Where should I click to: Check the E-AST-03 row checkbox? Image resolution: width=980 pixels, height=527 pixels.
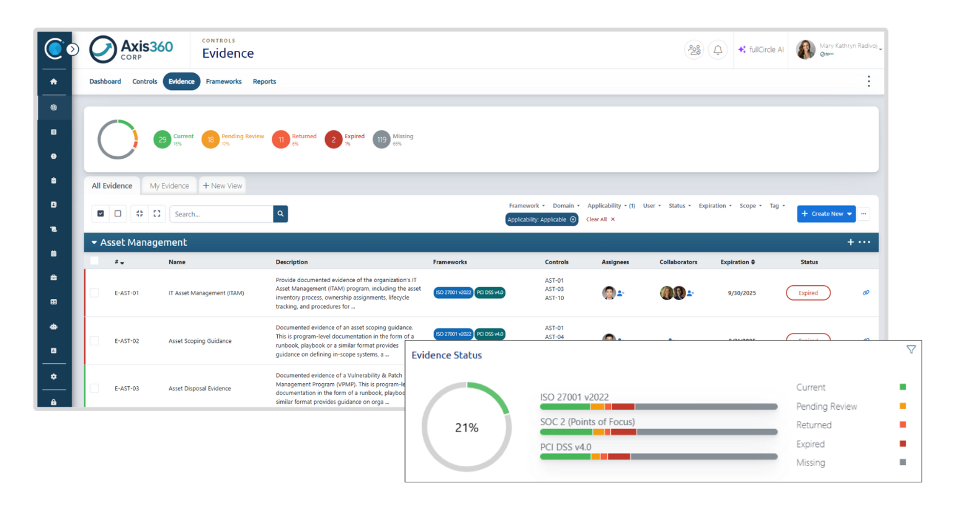(x=94, y=388)
